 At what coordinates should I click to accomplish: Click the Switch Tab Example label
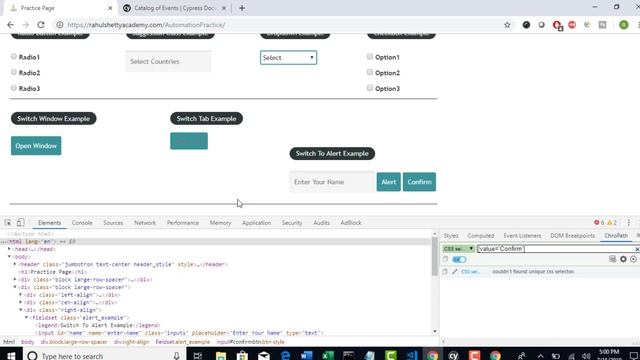(x=206, y=118)
